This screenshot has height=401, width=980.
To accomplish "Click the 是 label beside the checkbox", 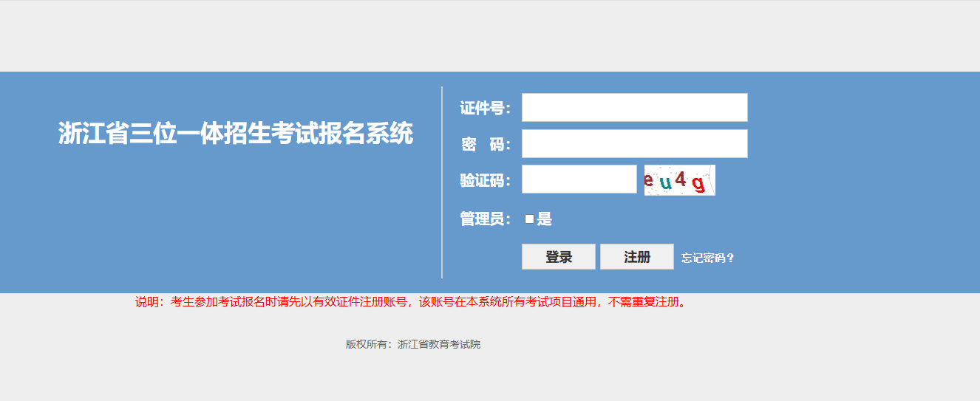I will click(545, 219).
